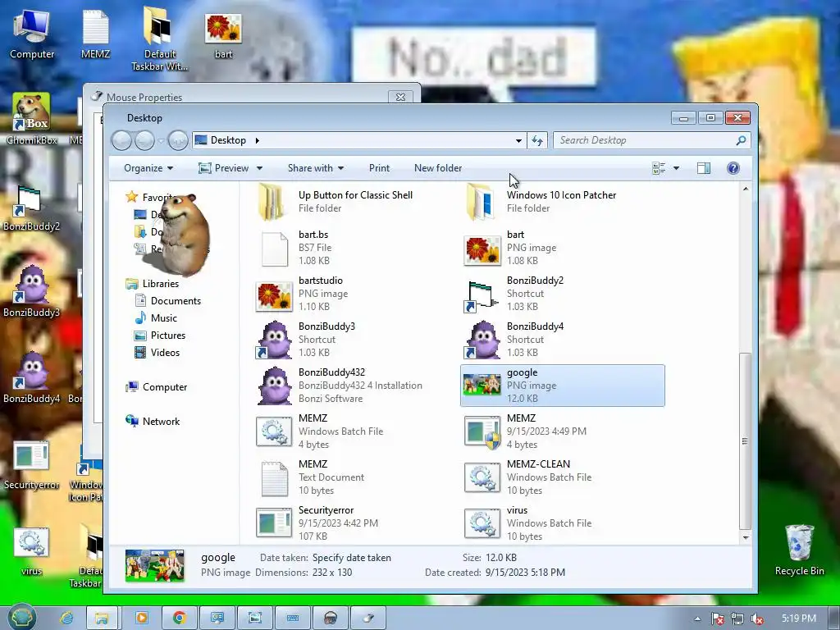Screen dimensions: 840x630
Task: Select the MEMZ text file desktop icon
Action: tap(95, 33)
